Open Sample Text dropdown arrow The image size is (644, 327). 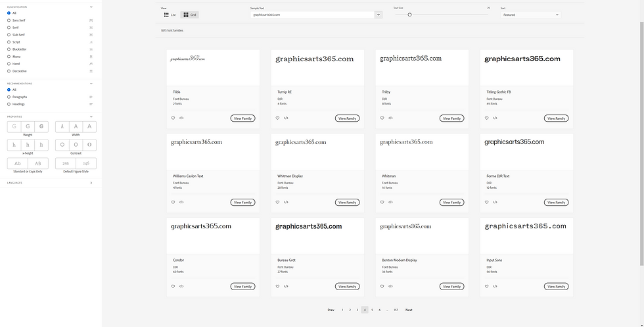point(379,15)
